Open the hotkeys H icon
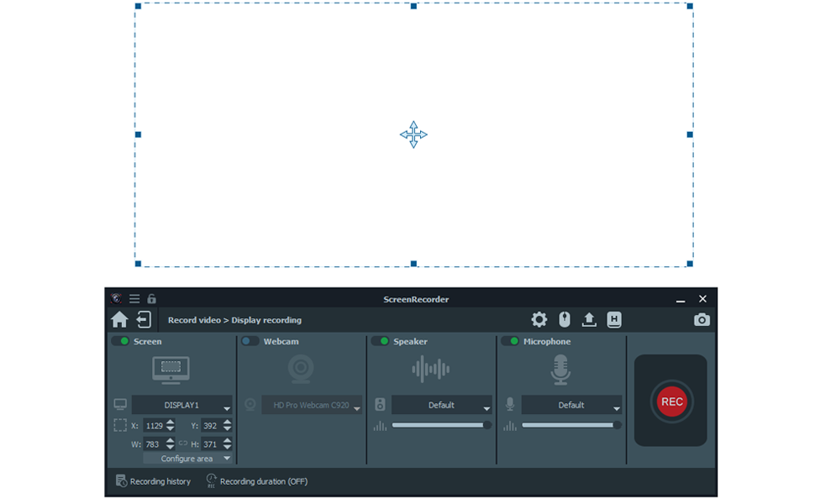The width and height of the screenshot is (815, 504). tap(614, 319)
